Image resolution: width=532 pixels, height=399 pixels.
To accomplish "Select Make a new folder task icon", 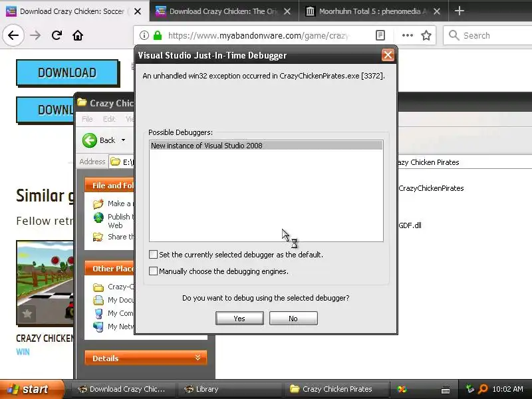I will (x=98, y=203).
